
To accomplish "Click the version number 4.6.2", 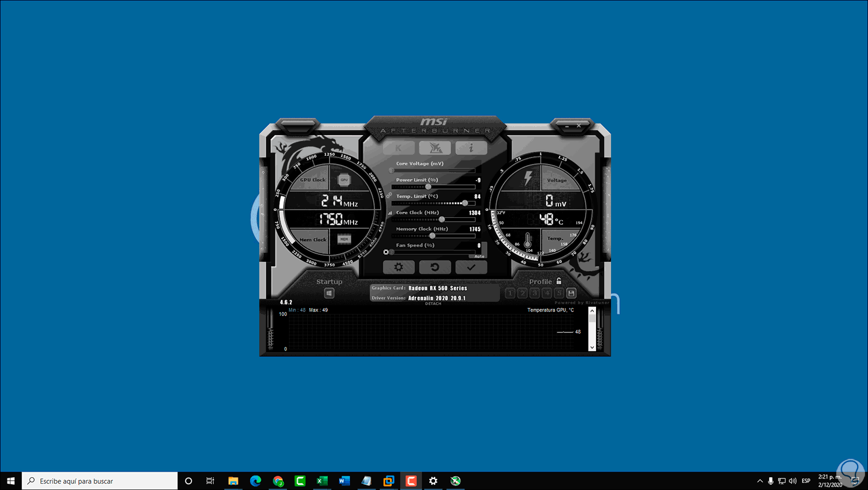I will (286, 302).
